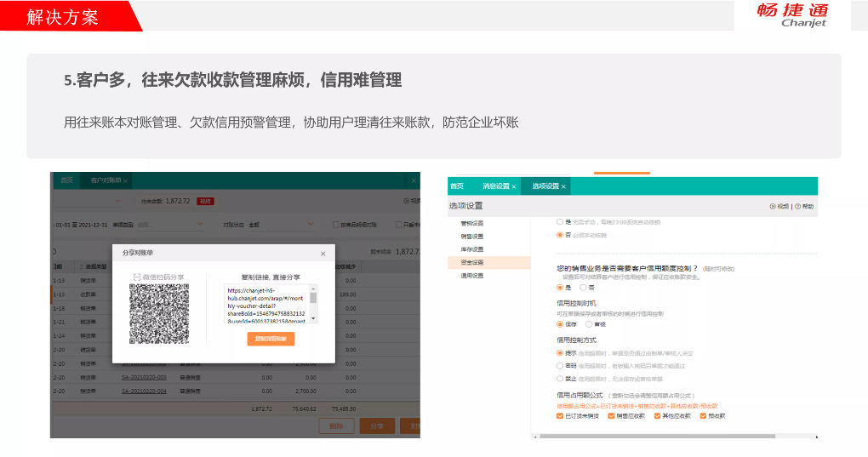Open document link SA-20210220-004
Screen dimensions: 868x457
144,391
